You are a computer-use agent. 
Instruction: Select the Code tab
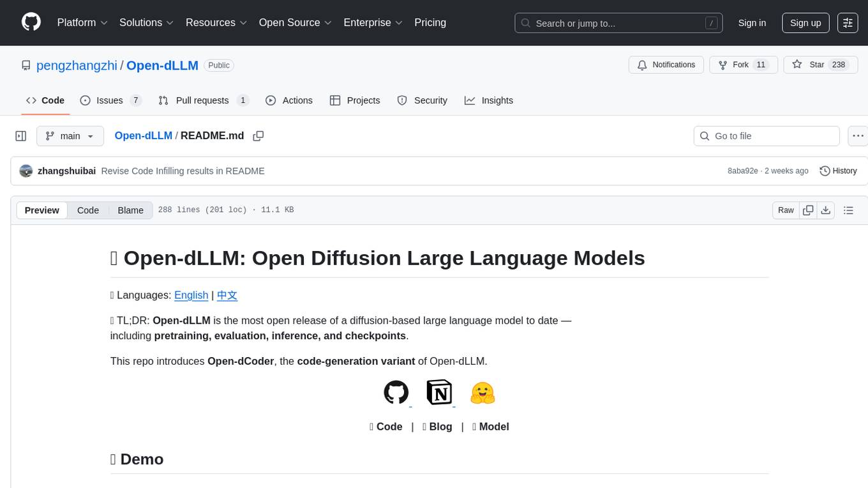point(45,100)
